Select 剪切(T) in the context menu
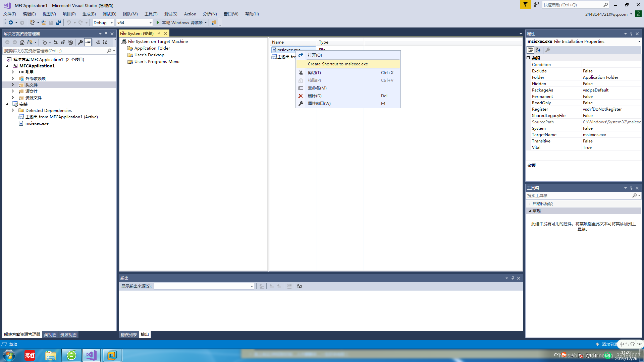This screenshot has height=362, width=644. (348, 73)
